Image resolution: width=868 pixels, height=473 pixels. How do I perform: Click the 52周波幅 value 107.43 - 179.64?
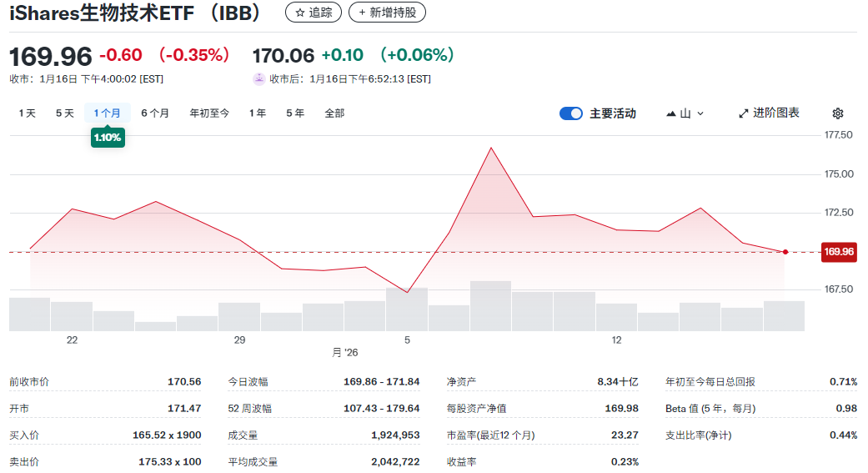click(x=381, y=408)
